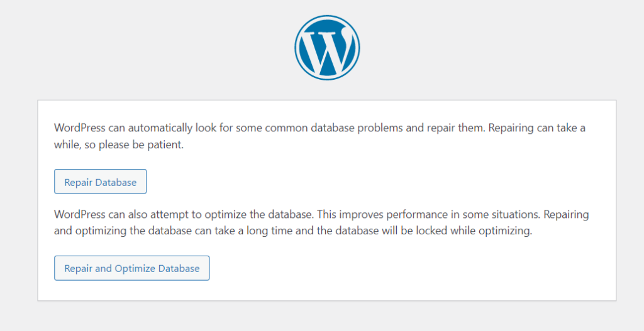The width and height of the screenshot is (644, 331).
Task: Click the word "Repair" in the Optimize button
Action: pos(79,268)
